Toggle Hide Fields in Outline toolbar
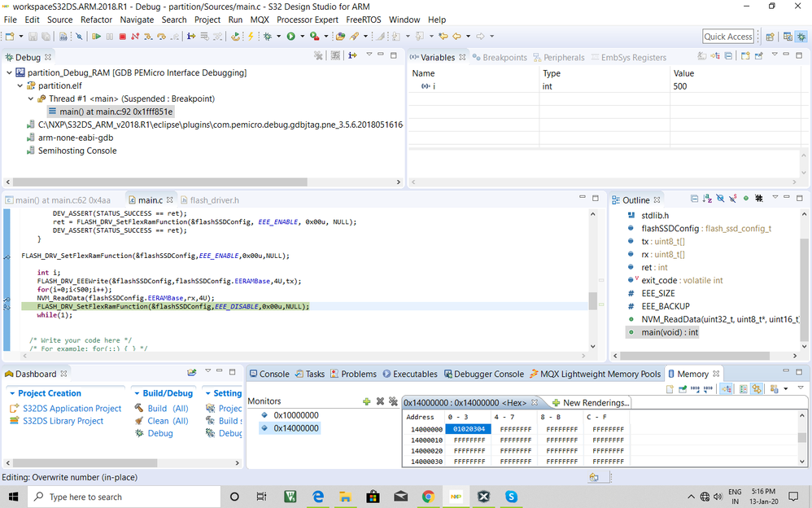This screenshot has height=508, width=812. (720, 199)
